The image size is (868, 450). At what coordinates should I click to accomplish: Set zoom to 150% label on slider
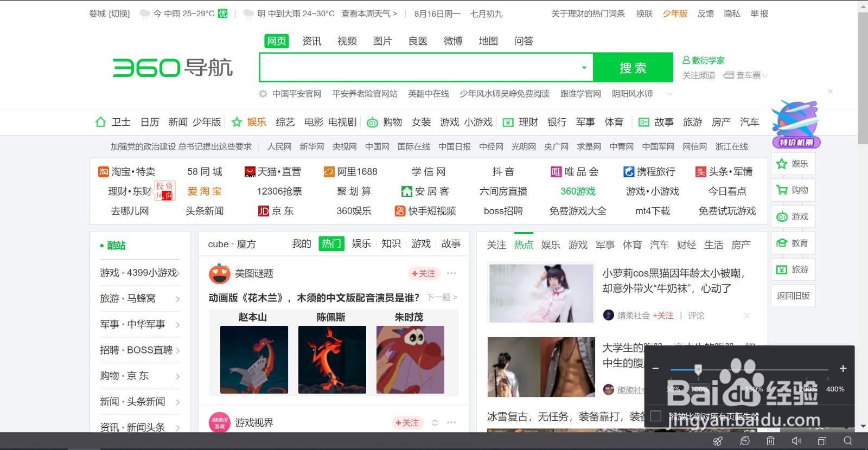pos(754,389)
